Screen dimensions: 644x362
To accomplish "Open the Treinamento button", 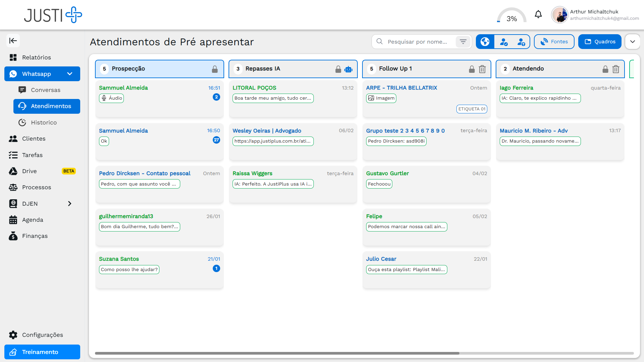I will point(42,352).
